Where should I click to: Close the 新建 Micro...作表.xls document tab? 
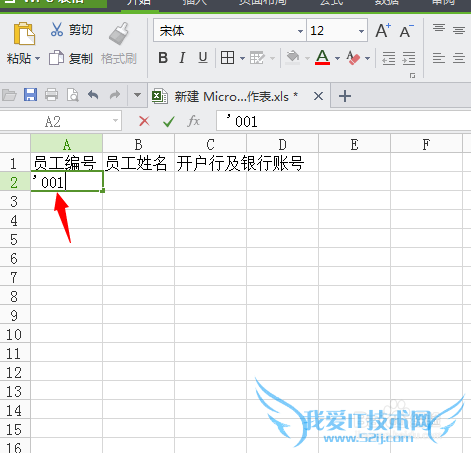318,97
